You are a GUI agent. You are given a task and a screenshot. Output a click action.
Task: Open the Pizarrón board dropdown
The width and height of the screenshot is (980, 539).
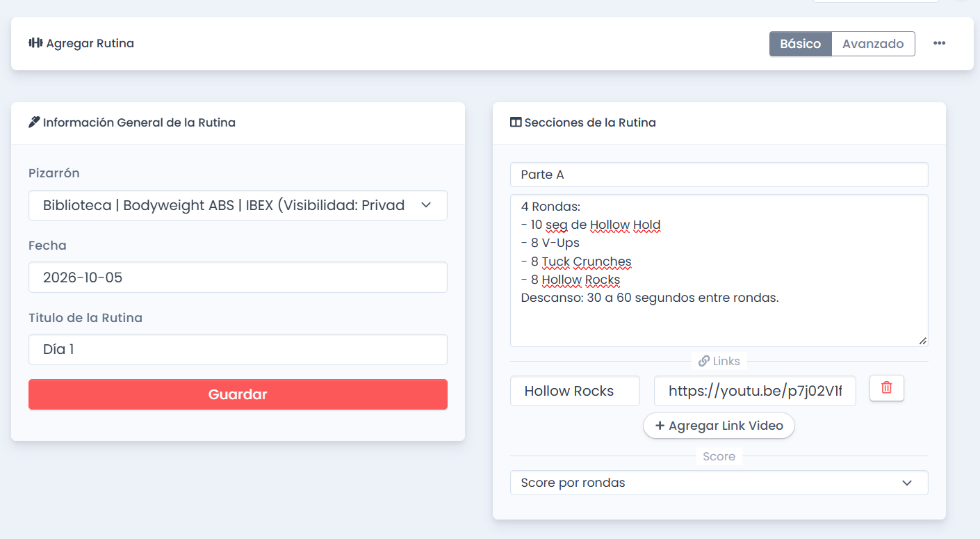238,205
